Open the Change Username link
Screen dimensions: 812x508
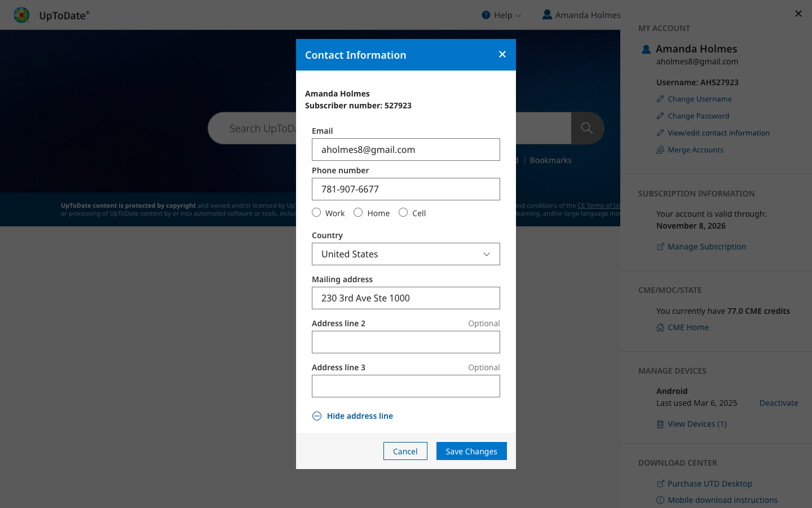click(x=700, y=99)
